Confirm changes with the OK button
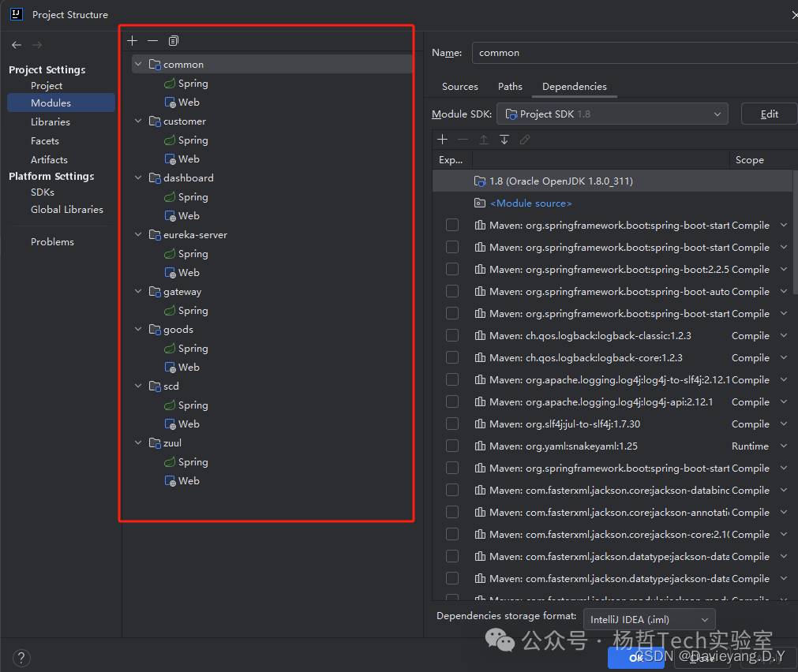798x672 pixels. click(636, 656)
